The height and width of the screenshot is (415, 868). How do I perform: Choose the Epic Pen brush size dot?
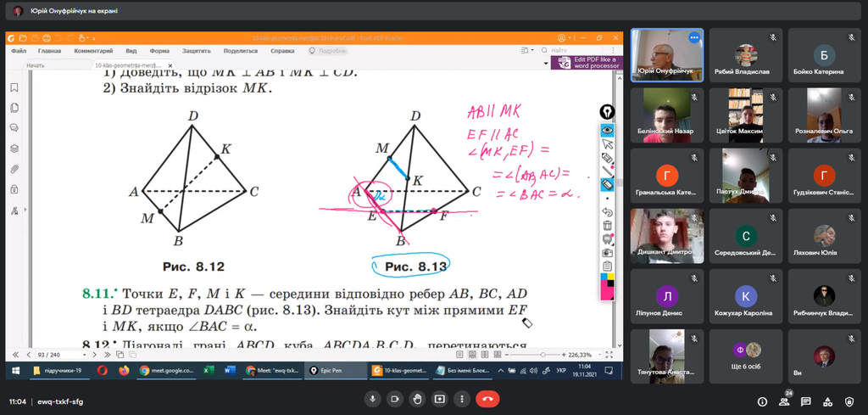(607, 199)
